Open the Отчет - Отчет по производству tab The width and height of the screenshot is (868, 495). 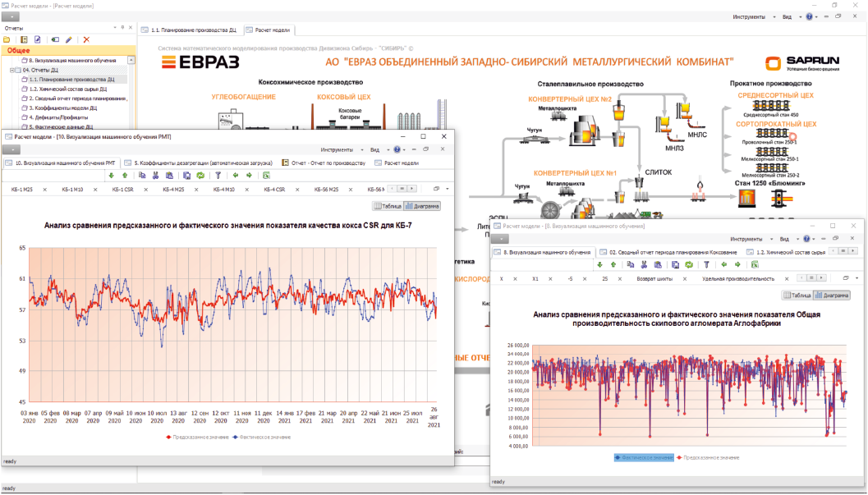click(x=324, y=163)
